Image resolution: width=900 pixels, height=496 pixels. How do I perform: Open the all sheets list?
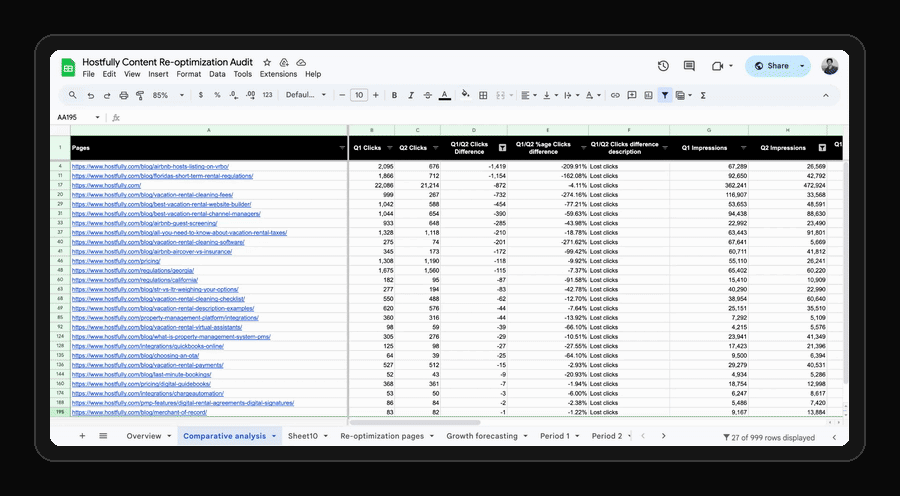pos(103,436)
